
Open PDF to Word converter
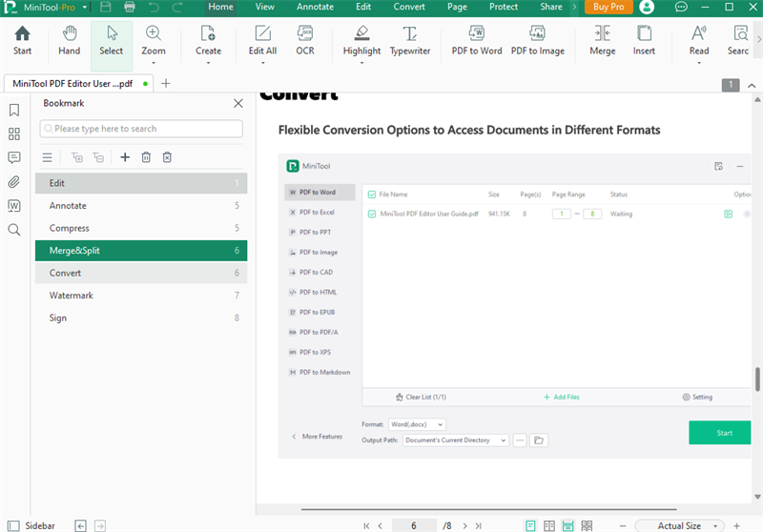(476, 41)
